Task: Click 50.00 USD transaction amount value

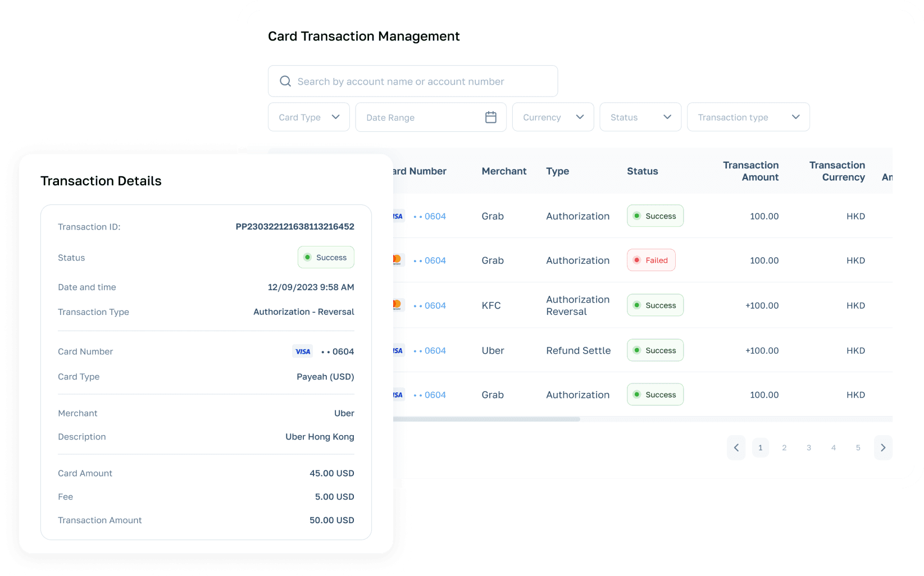Action: click(332, 520)
